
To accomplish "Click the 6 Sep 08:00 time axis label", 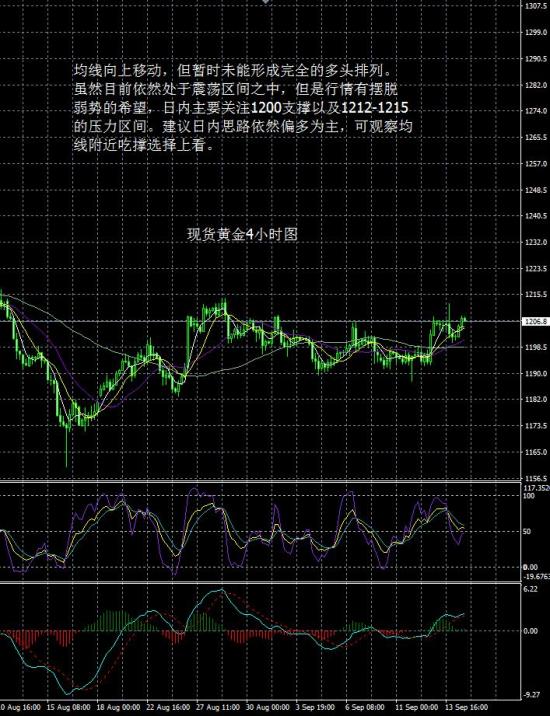I will point(365,708).
